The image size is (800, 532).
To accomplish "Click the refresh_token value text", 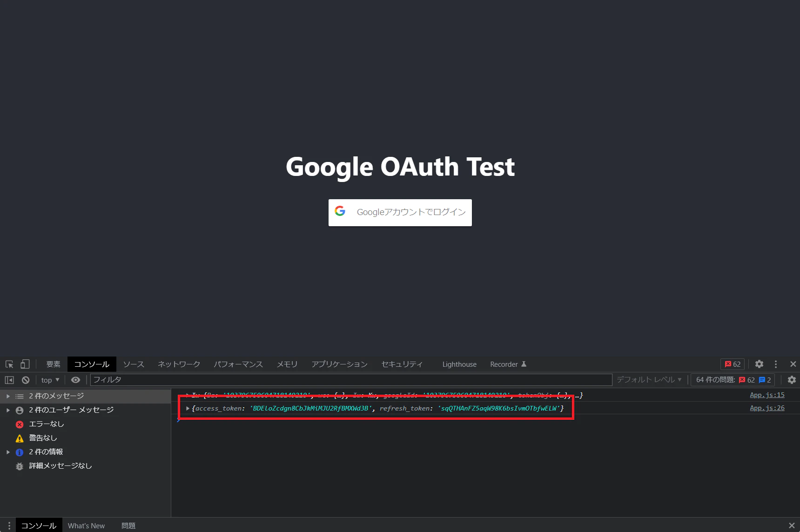I will click(x=499, y=408).
